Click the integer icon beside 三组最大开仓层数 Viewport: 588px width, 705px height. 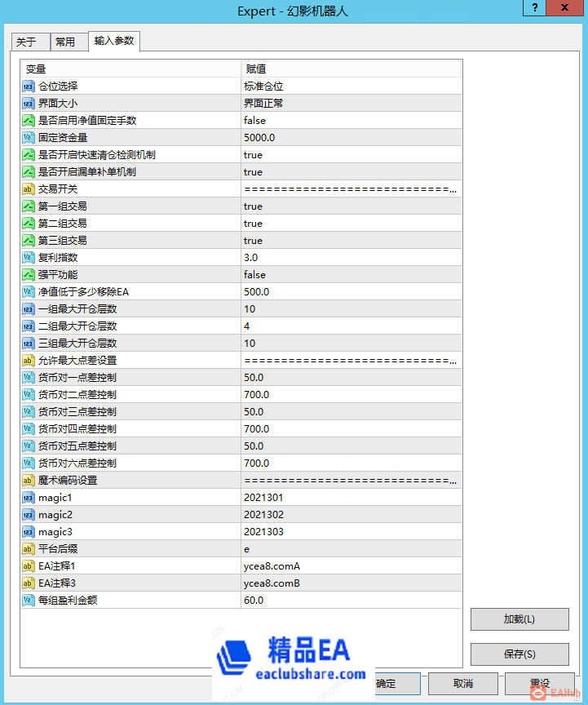(x=28, y=343)
